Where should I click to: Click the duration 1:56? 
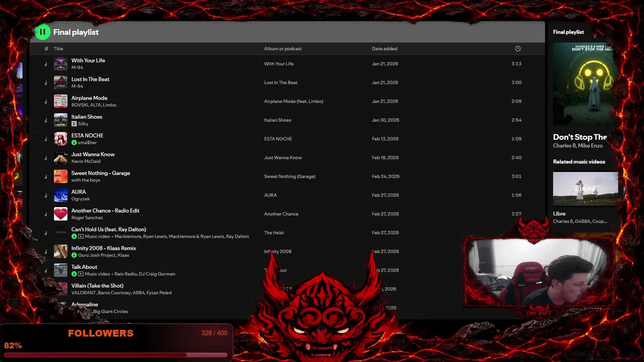[516, 195]
